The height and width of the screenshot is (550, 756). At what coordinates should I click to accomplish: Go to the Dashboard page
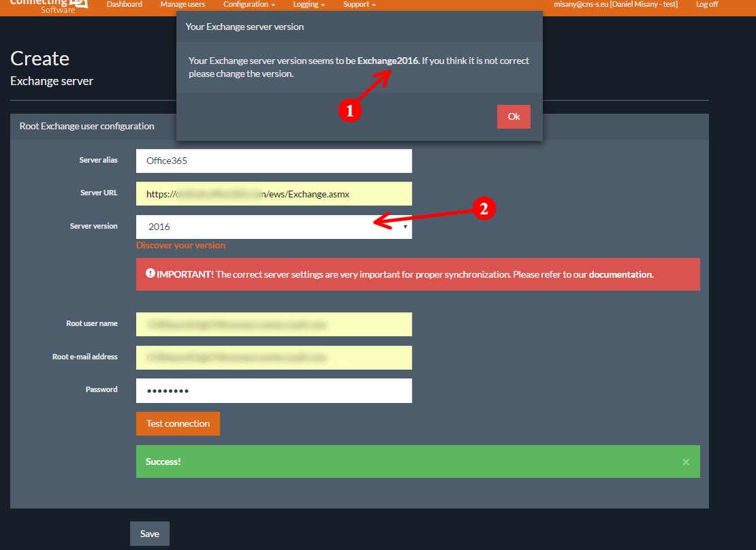pyautogui.click(x=125, y=5)
